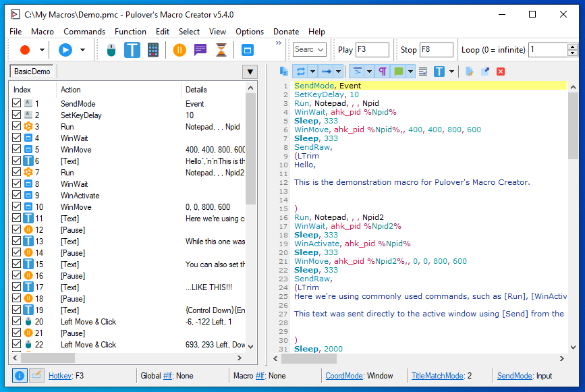Screen dimensions: 585x392
Task: Uncheck the Pause row 12 checkbox
Action: 16,229
